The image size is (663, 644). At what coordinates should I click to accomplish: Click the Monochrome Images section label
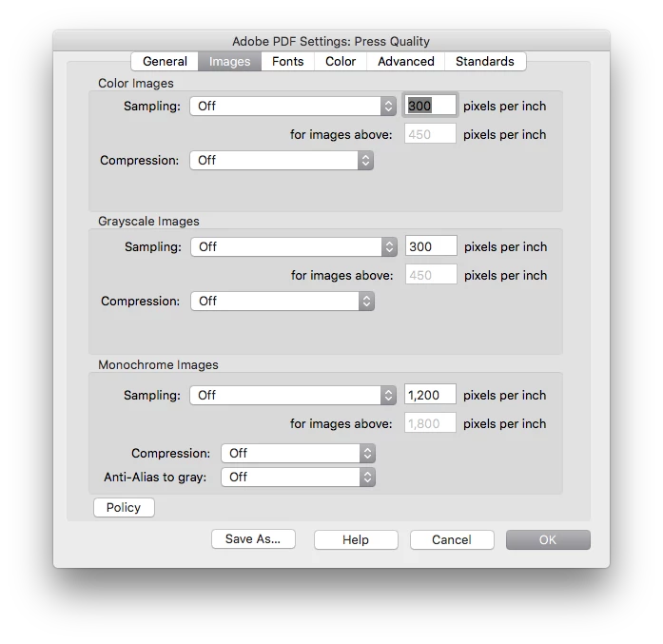coord(158,365)
